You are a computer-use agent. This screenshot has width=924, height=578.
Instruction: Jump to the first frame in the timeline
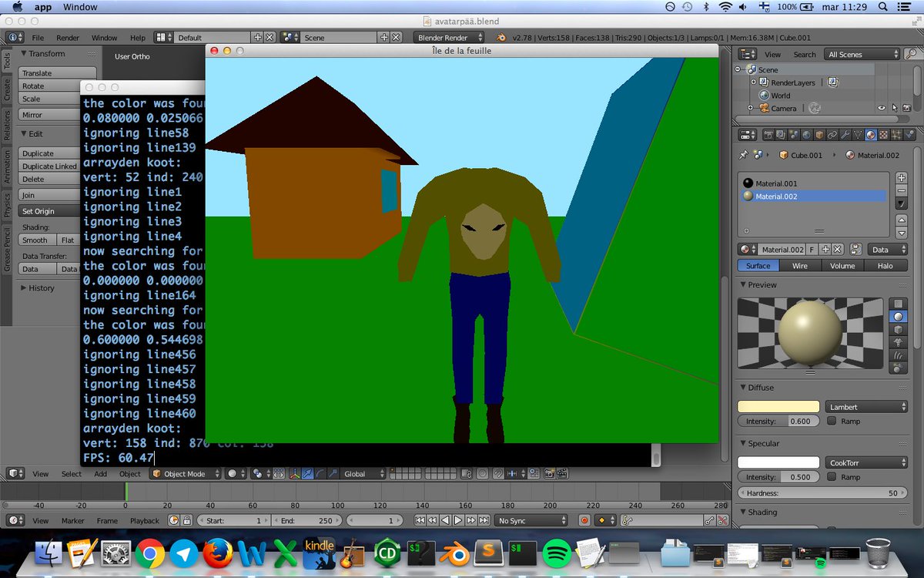pyautogui.click(x=420, y=521)
